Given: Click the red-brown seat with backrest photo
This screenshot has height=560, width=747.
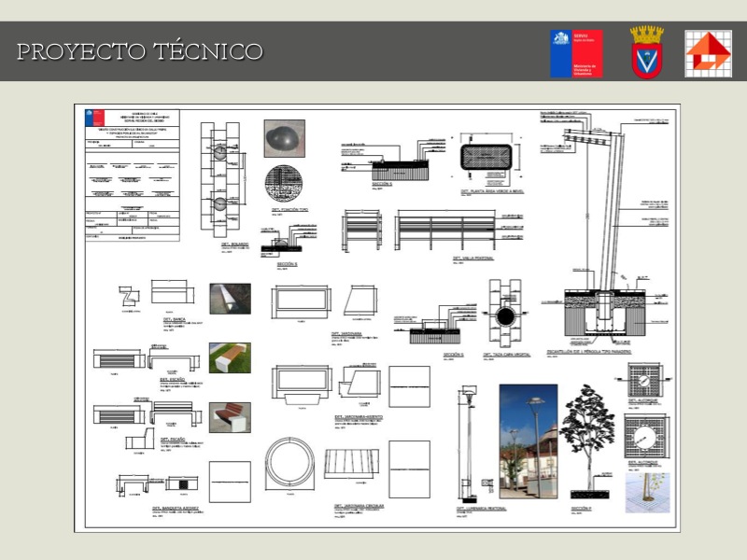Looking at the screenshot, I should pyautogui.click(x=230, y=416).
